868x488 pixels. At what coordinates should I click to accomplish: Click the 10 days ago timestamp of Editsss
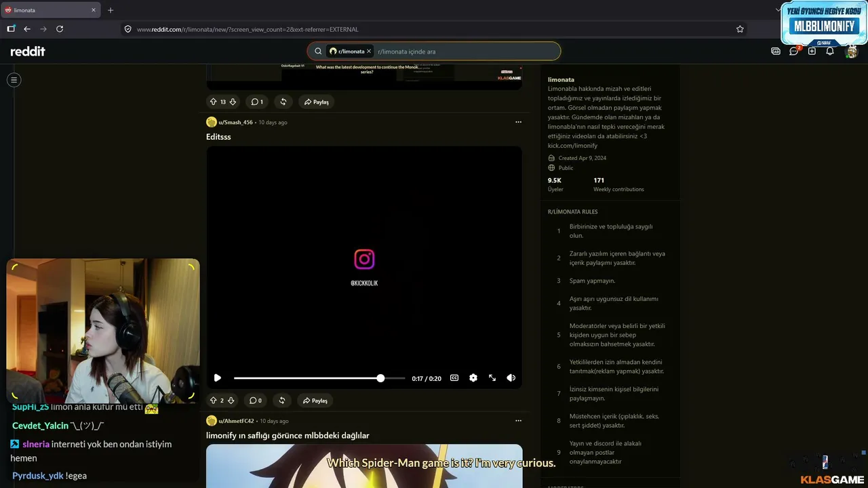[x=273, y=123]
